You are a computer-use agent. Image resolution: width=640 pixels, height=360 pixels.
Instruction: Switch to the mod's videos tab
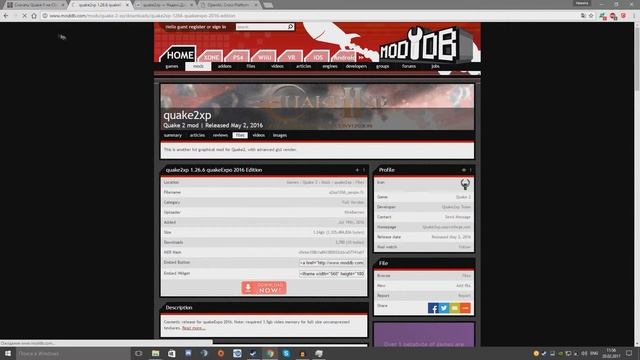coord(258,135)
